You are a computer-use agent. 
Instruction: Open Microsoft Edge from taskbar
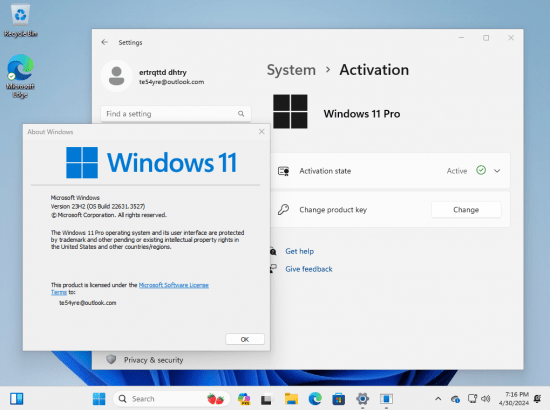coord(315,399)
